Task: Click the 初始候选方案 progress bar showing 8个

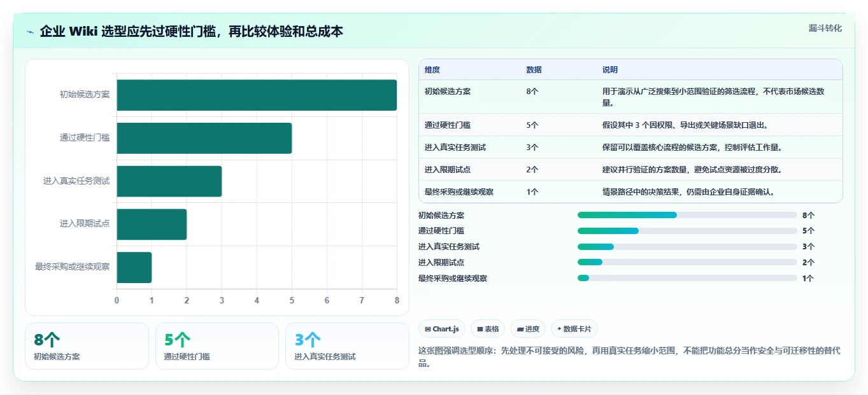Action: (x=687, y=215)
